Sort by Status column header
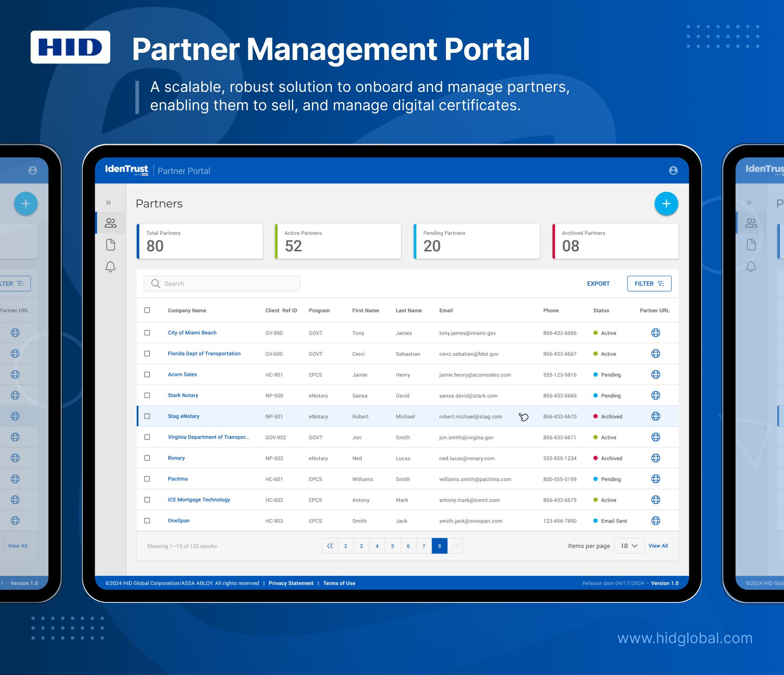Viewport: 784px width, 675px height. (x=601, y=310)
